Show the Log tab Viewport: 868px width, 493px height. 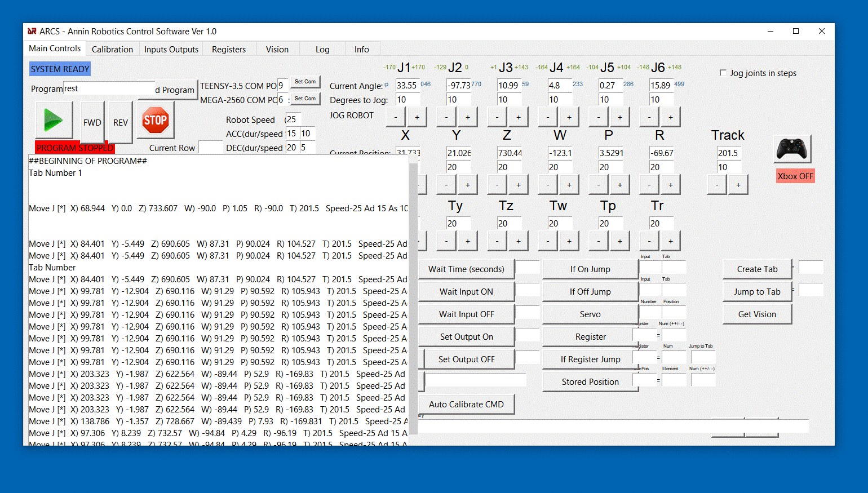pos(322,49)
